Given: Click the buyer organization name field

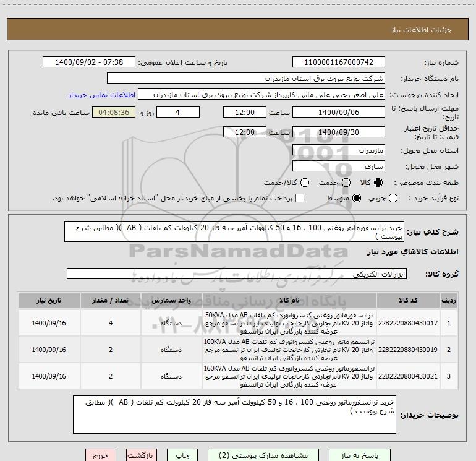Looking at the screenshot, I should [x=246, y=78].
